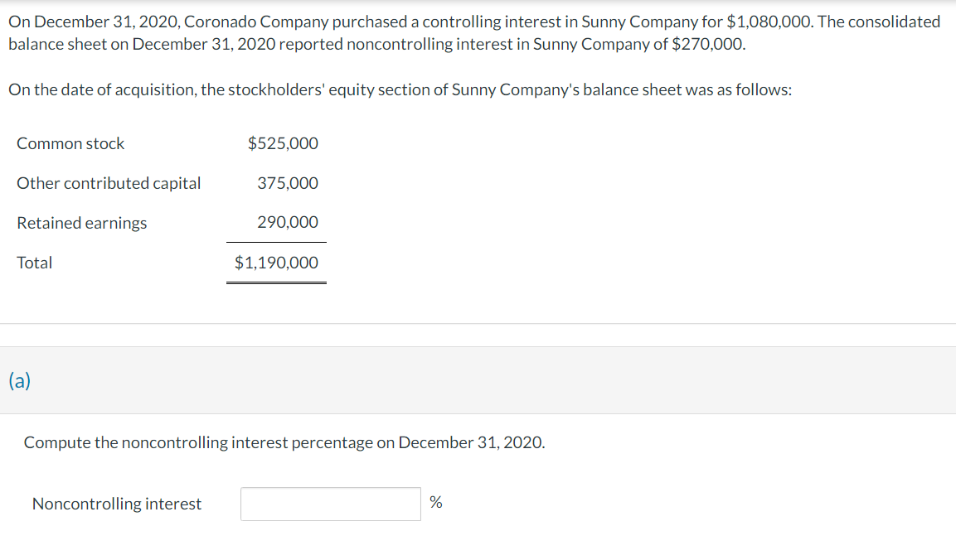The height and width of the screenshot is (560, 956).
Task: Select the 290,000 retained earnings amount
Action: [287, 222]
